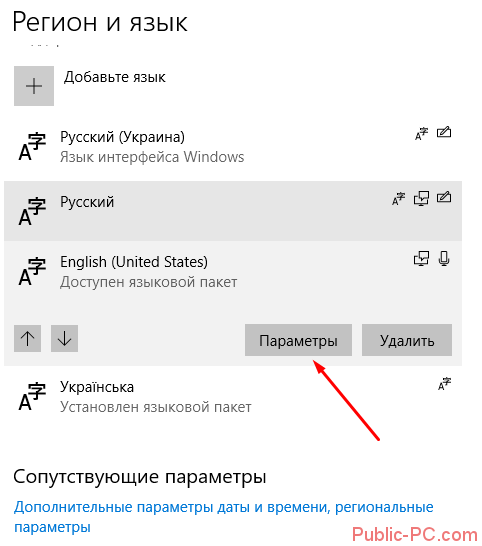Open Дополнительные параметры даты и времени link
The width and height of the screenshot is (482, 546).
[x=224, y=517]
